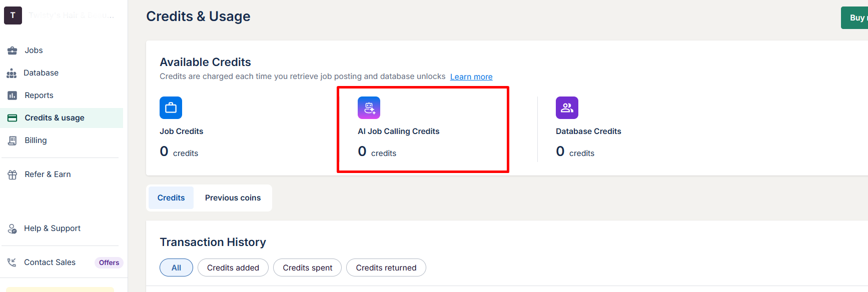Screen dimensions: 868x292
Task: Click the Credits & usage card icon
Action: [x=13, y=118]
